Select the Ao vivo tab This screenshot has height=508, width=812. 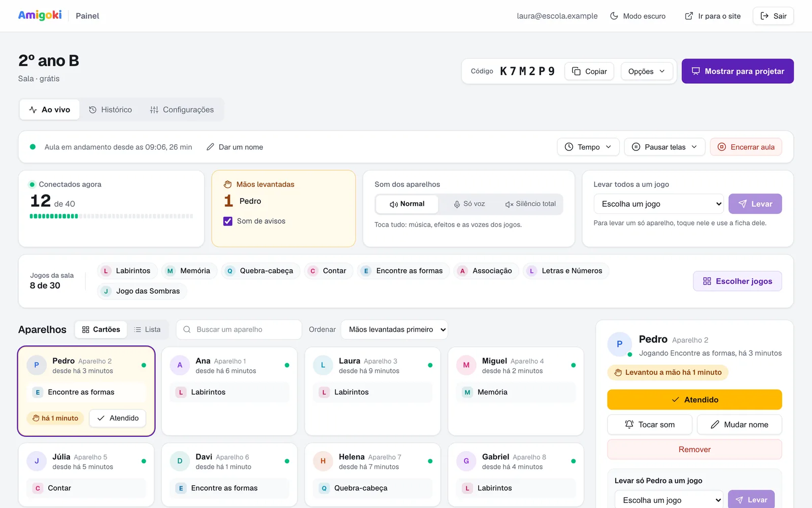point(50,110)
